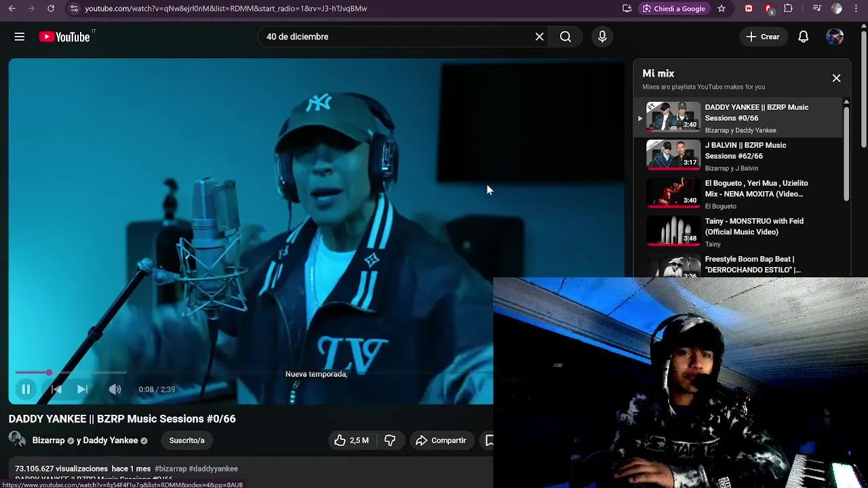Click the video progress bar scrubber
868x488 pixels.
49,372
